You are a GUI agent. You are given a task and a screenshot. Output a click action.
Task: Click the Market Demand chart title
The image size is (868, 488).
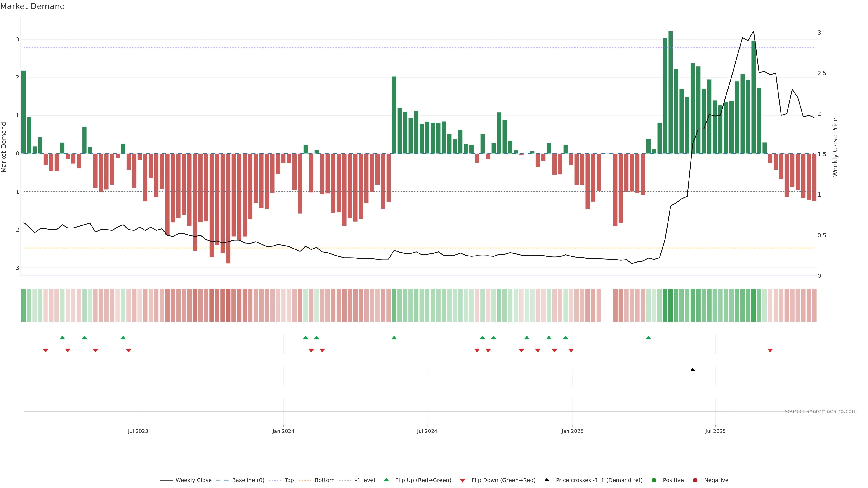tap(32, 6)
